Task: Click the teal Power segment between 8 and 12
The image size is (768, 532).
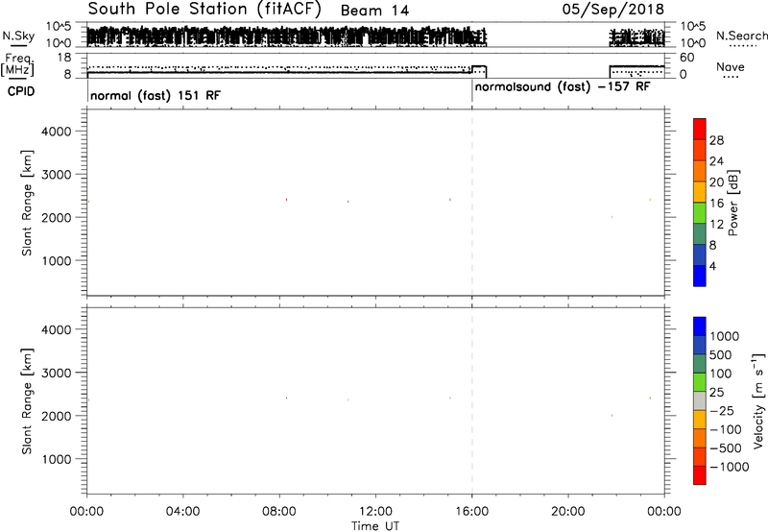Action: [x=700, y=234]
